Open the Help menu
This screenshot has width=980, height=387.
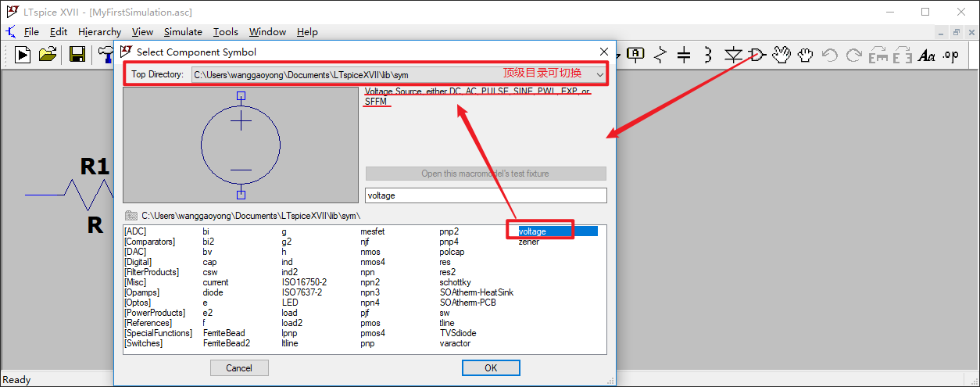point(307,32)
